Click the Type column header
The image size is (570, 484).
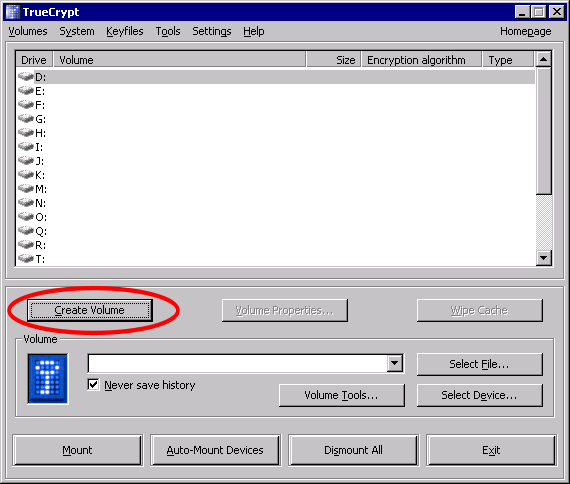pyautogui.click(x=509, y=60)
